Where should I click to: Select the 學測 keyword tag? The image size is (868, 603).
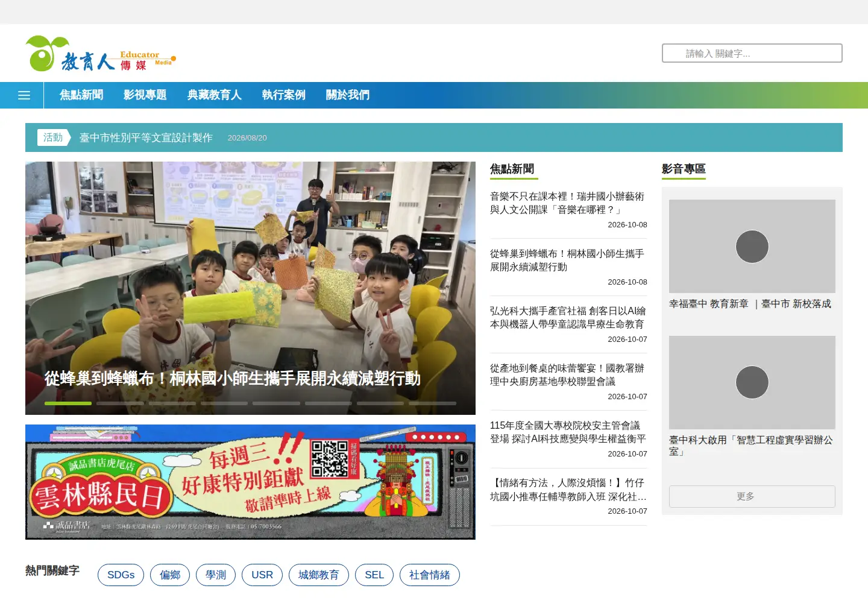[216, 575]
